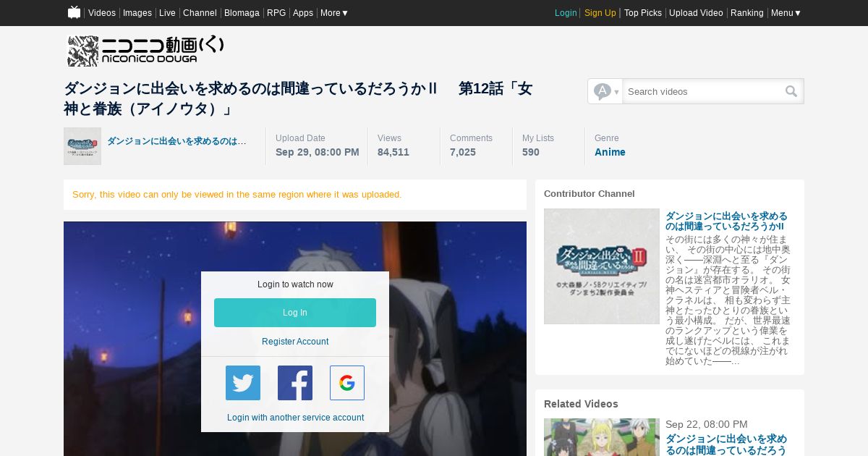Image resolution: width=868 pixels, height=456 pixels.
Task: Click the Login link in top bar
Action: coord(566,13)
